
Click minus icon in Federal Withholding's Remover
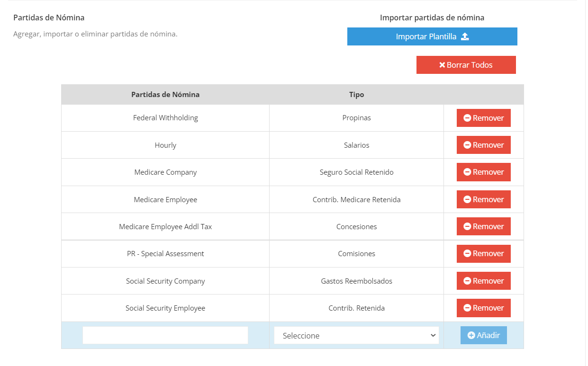467,118
